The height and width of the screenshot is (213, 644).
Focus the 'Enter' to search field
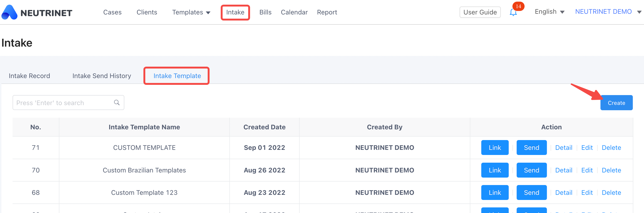(68, 103)
